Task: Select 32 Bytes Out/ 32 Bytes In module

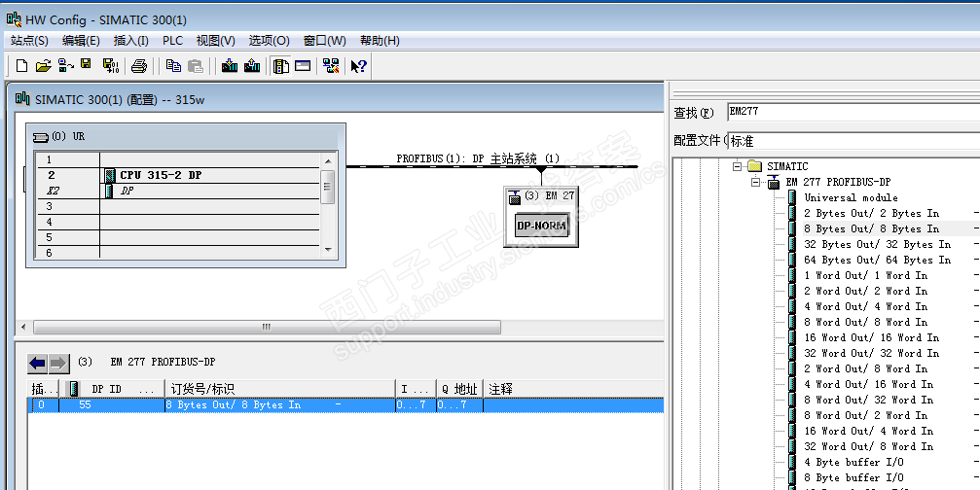Action: coord(876,244)
